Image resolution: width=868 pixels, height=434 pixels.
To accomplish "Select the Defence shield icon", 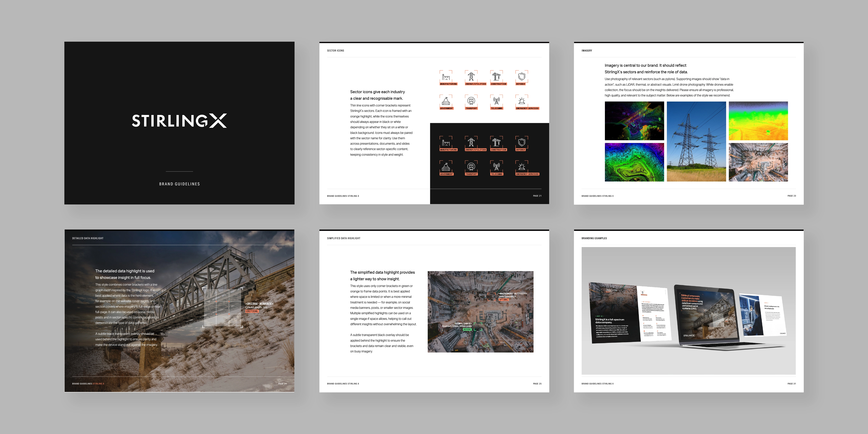I will (522, 77).
